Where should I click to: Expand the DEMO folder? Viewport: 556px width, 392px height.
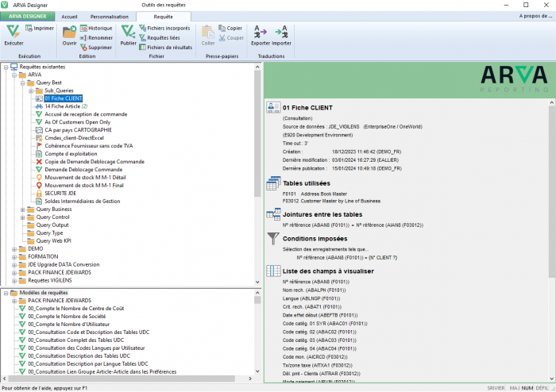(14, 249)
